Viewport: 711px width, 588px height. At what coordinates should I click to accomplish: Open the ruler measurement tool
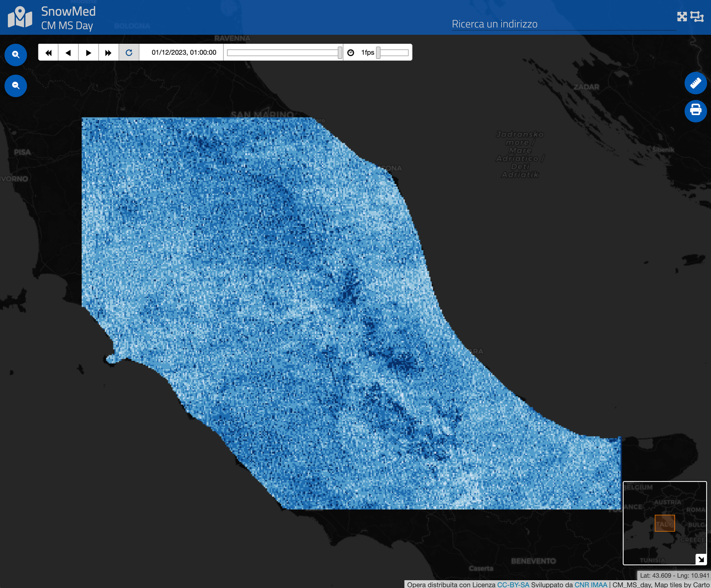(695, 83)
